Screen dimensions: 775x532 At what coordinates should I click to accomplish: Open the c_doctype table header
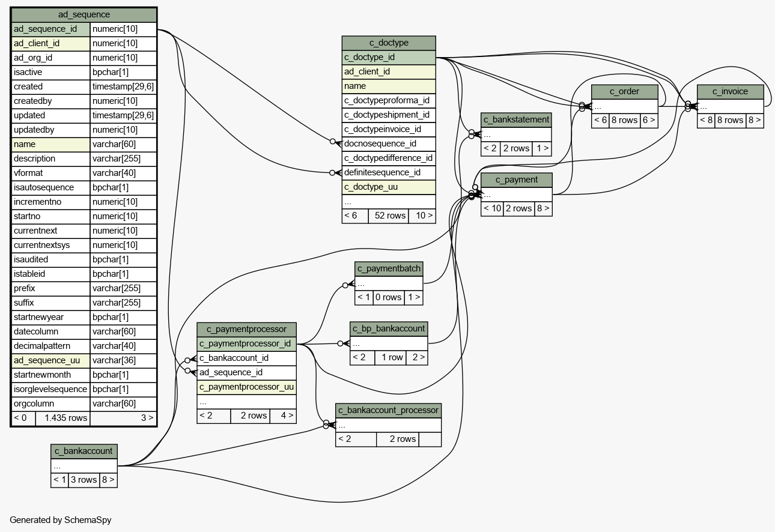tap(388, 43)
